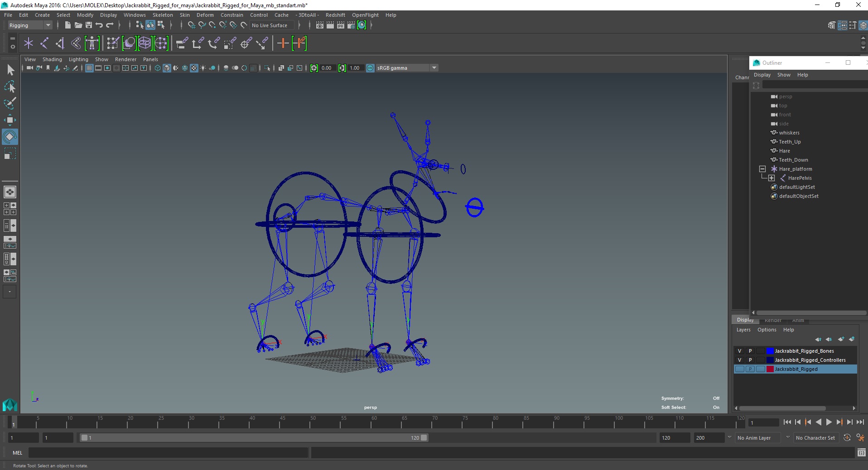Click the Create Locator shelf icon

pyautogui.click(x=29, y=43)
